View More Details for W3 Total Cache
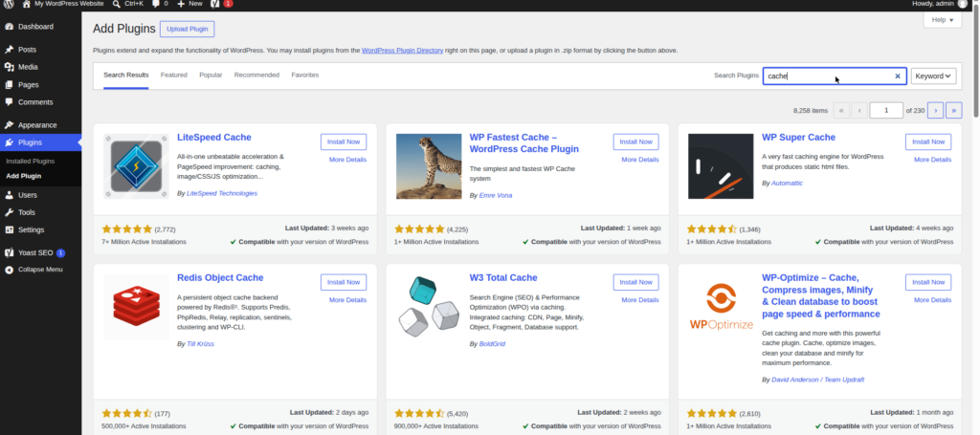 (x=640, y=300)
